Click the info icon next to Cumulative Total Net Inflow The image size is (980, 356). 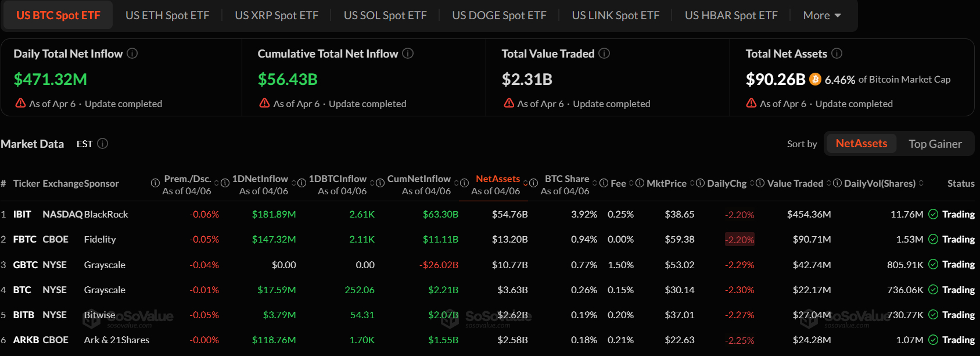pyautogui.click(x=408, y=54)
